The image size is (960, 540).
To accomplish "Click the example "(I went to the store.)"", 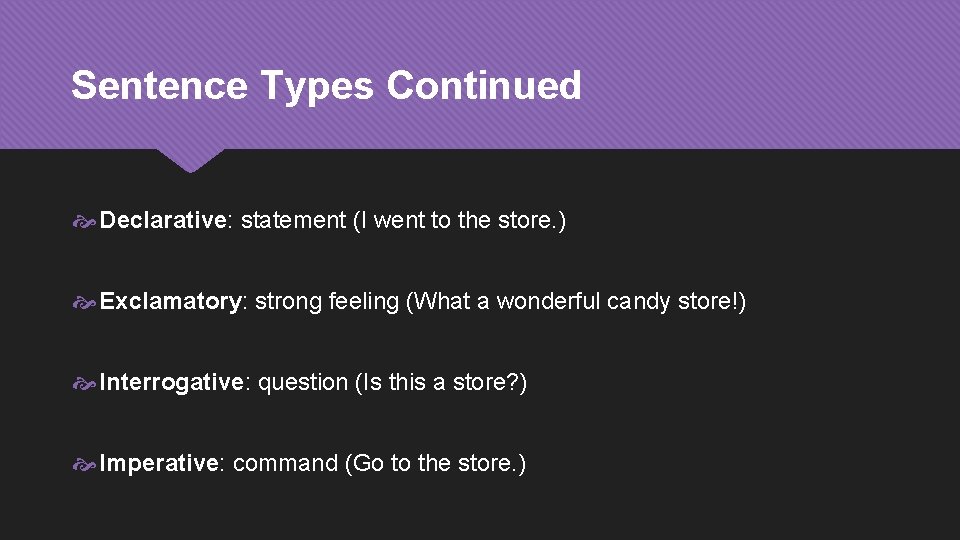I will [459, 221].
